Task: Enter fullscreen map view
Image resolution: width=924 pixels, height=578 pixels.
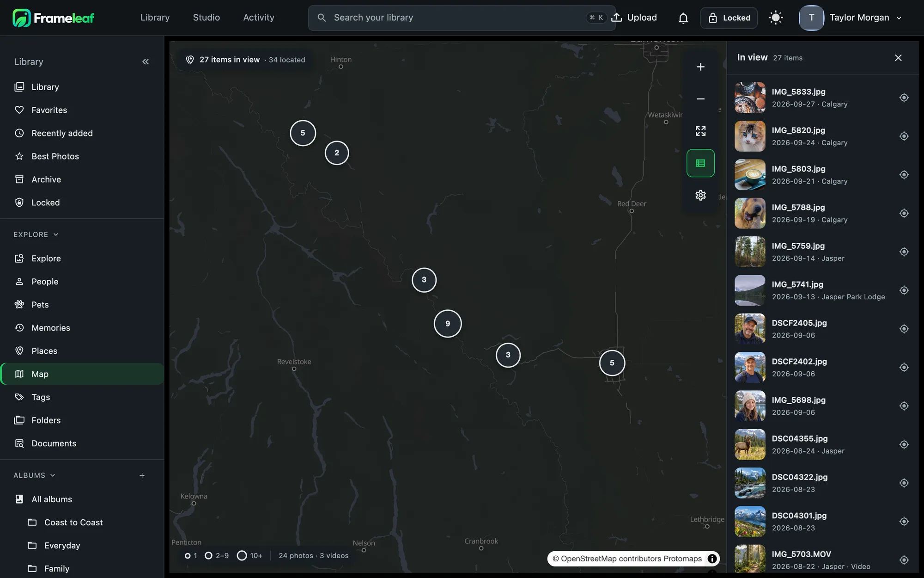Action: tap(700, 131)
